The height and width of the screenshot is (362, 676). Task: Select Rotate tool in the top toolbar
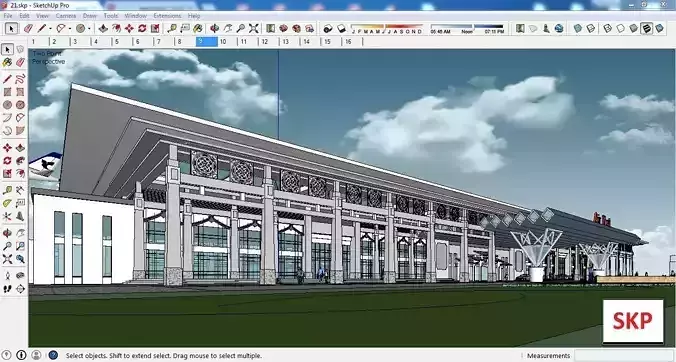pyautogui.click(x=142, y=28)
